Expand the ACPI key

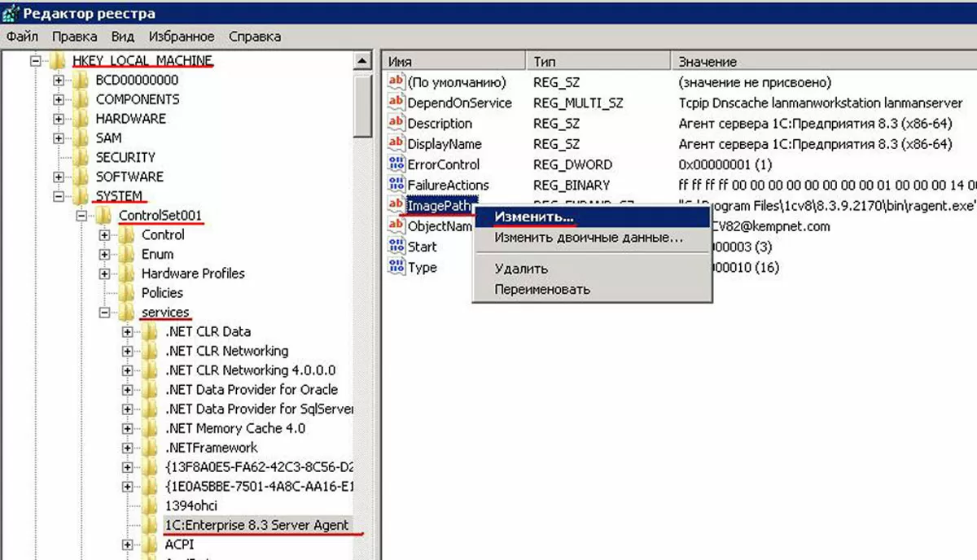click(128, 545)
